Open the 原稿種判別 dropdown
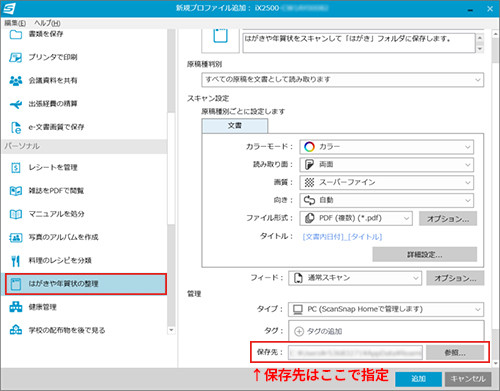The height and width of the screenshot is (391, 500). point(343,80)
